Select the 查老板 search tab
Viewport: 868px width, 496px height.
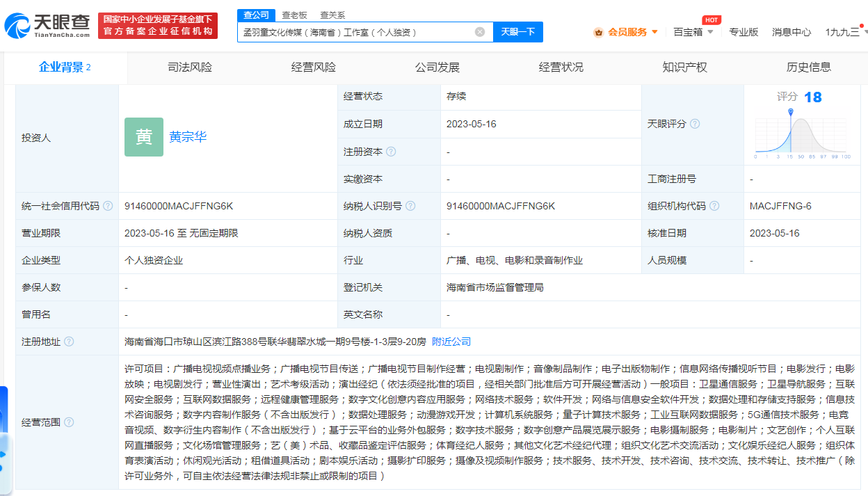coord(294,15)
